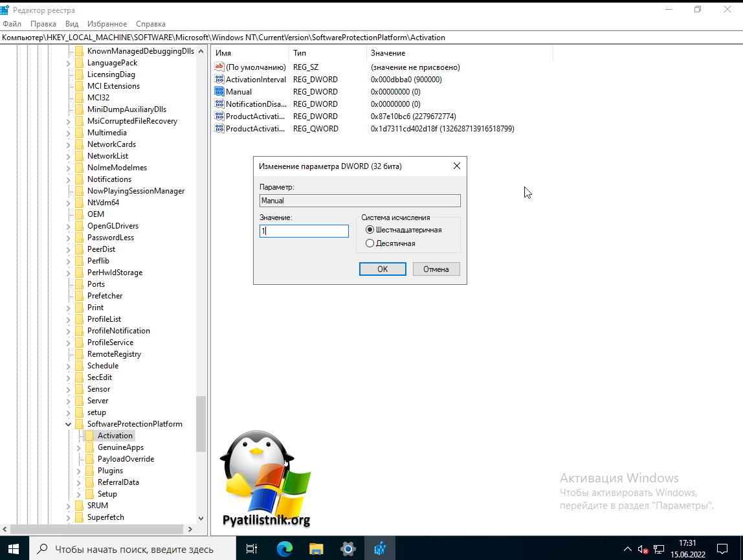Image resolution: width=743 pixels, height=560 pixels.
Task: Select the Manual DWORD entry icon
Action: click(219, 92)
